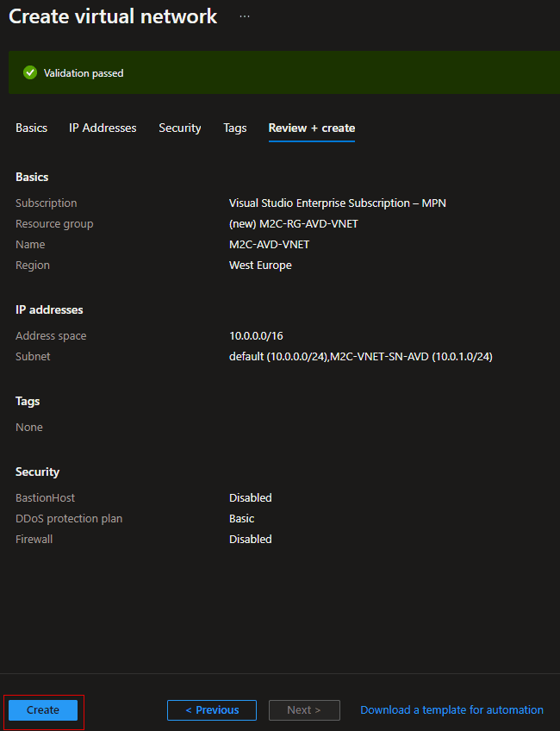Click the Validation passed banner text

point(84,73)
